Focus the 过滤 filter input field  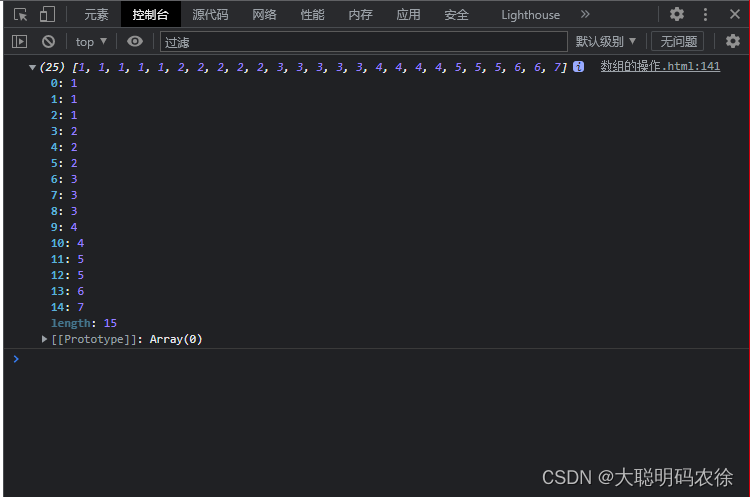point(364,42)
